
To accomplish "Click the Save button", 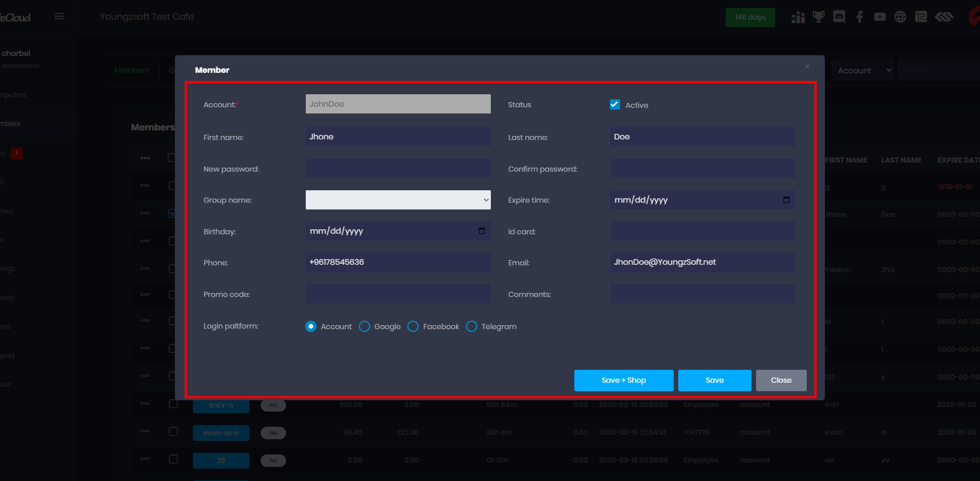I will click(714, 381).
